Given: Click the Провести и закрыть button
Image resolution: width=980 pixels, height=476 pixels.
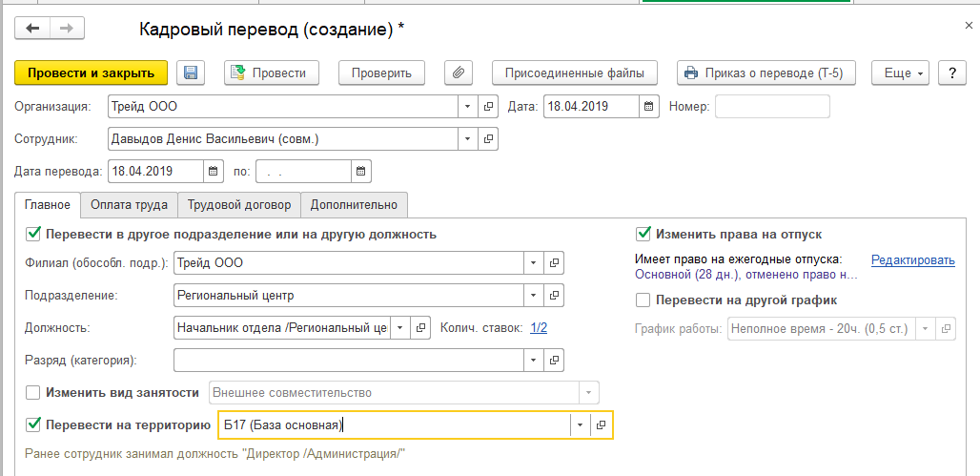Looking at the screenshot, I should (91, 72).
